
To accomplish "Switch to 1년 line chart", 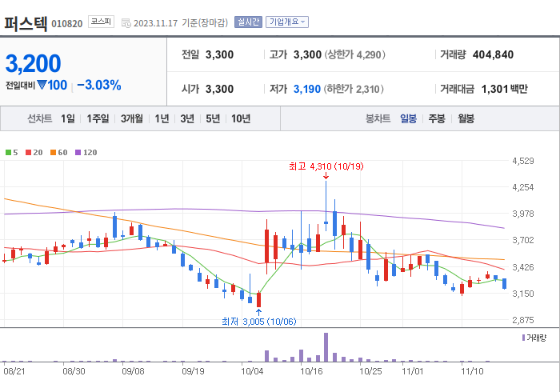I will point(162,118).
